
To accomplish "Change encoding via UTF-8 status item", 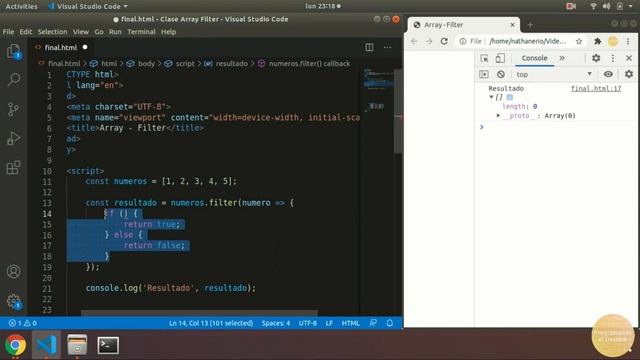I will pyautogui.click(x=307, y=323).
